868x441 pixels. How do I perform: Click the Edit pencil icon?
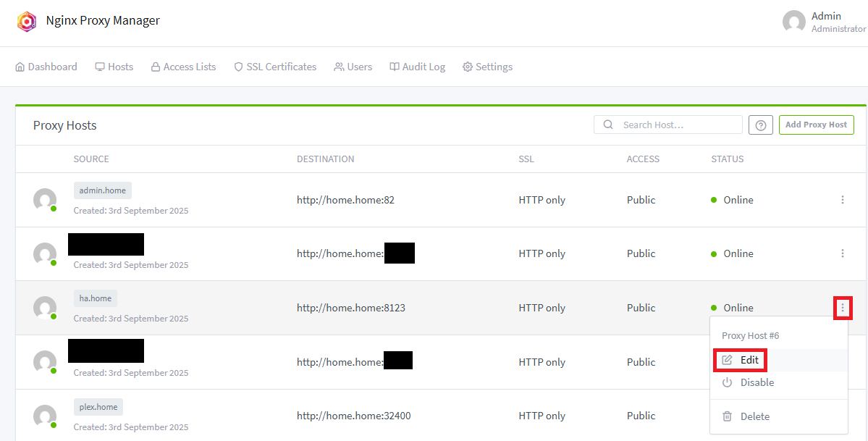coord(726,359)
